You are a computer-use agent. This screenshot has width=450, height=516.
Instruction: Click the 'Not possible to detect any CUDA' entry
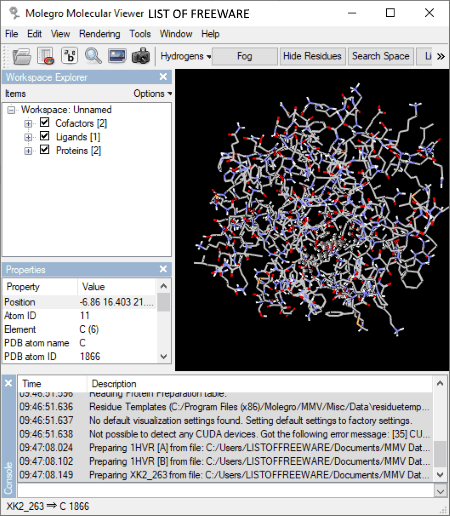click(225, 434)
